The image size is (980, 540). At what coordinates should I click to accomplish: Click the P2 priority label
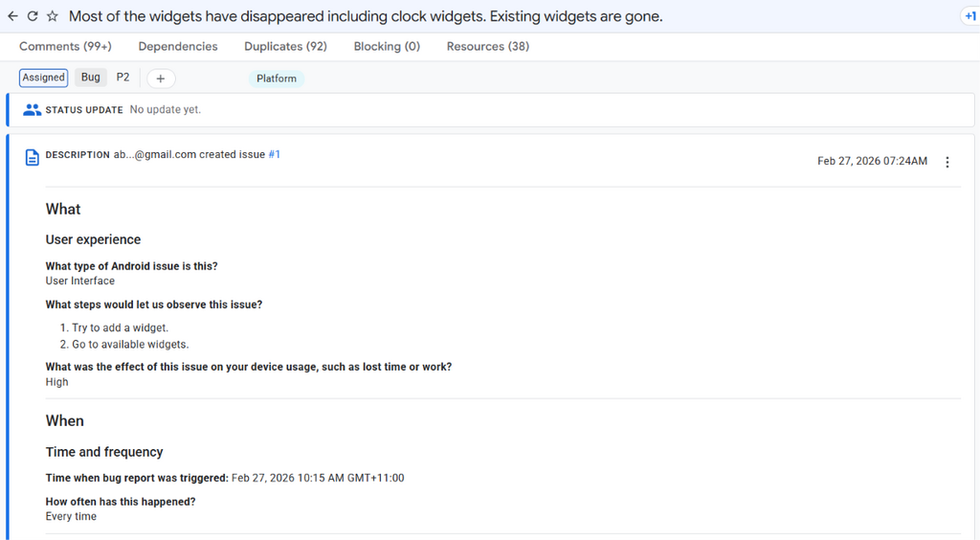coord(123,77)
